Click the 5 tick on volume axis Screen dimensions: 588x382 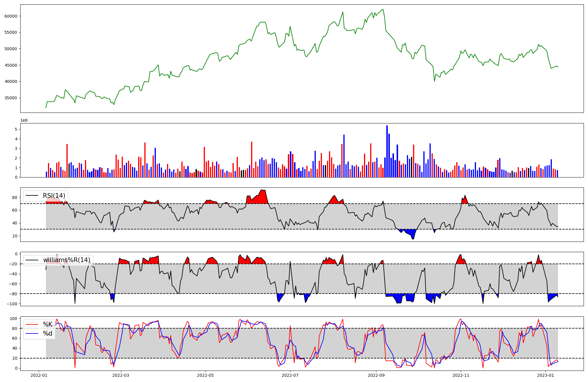tap(16, 129)
